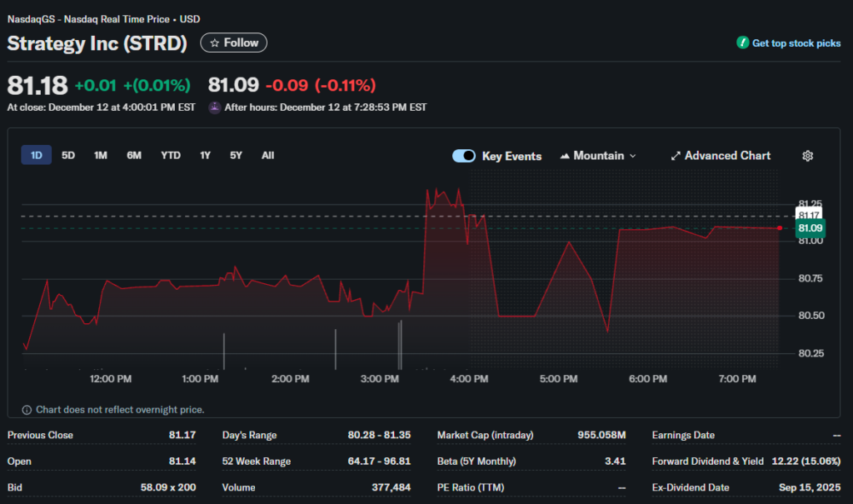Open the Get top stock picks link
Image resolution: width=853 pixels, height=504 pixels.
click(796, 43)
